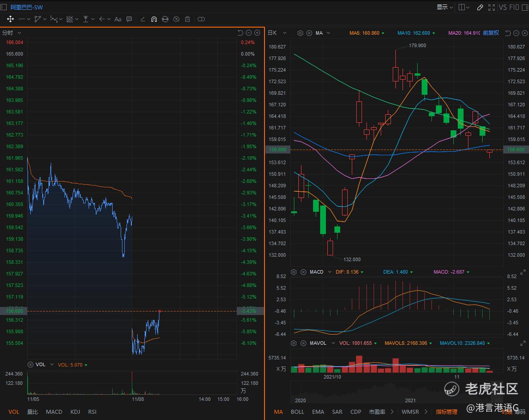The height and width of the screenshot is (420, 529).
Task: Select the wave pattern drawing tool
Action: [x=53, y=19]
